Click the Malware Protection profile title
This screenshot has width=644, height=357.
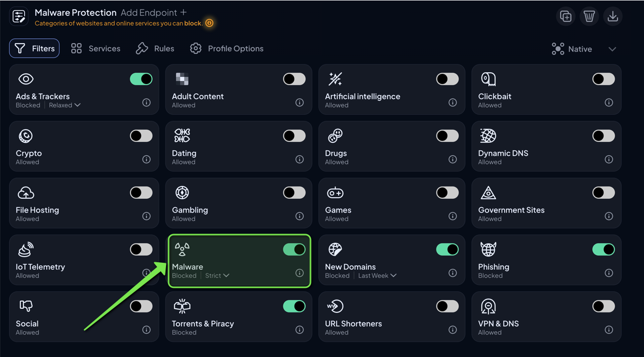coord(75,12)
